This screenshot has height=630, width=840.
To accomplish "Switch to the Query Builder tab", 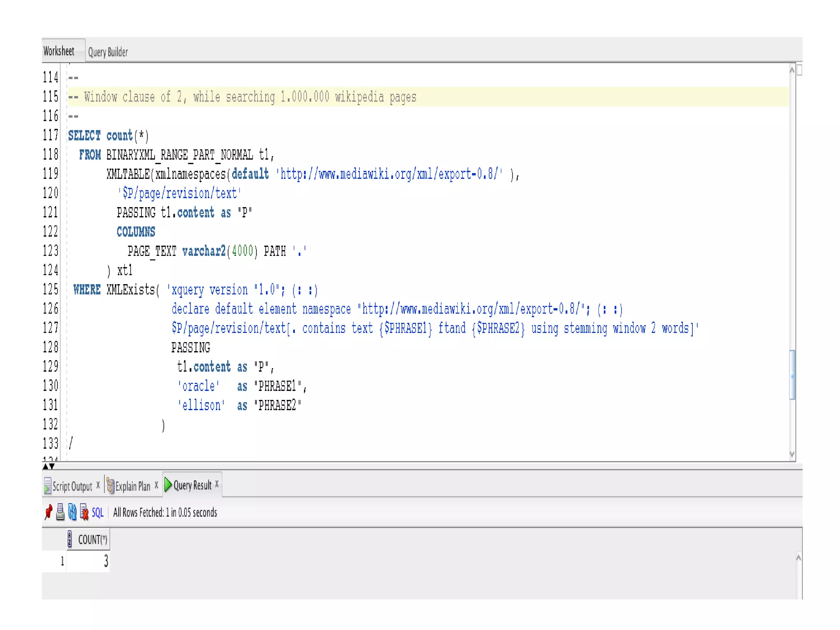I will [x=108, y=52].
